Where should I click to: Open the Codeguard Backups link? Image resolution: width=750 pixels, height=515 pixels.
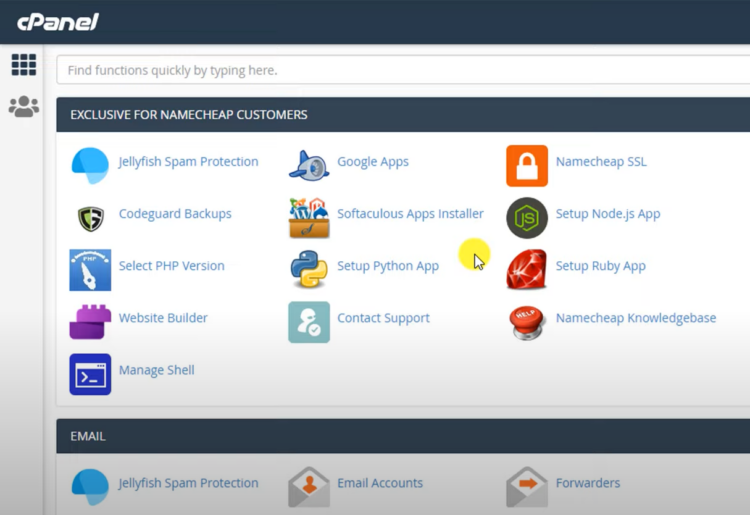tap(175, 214)
